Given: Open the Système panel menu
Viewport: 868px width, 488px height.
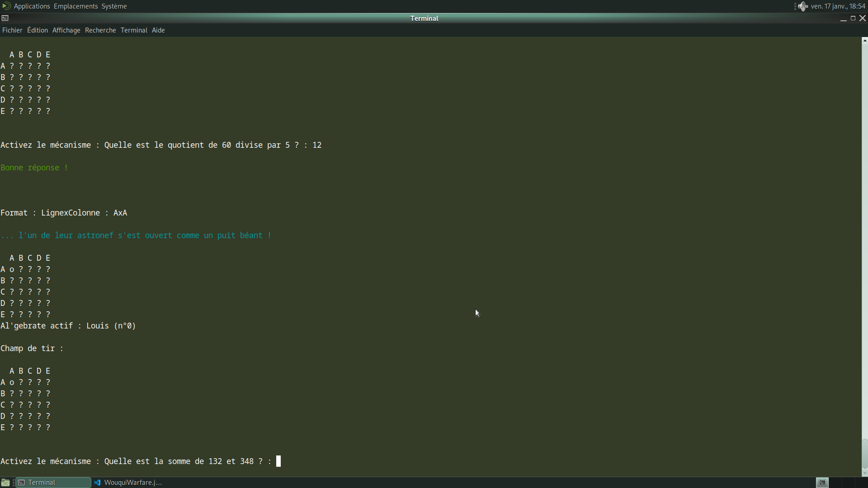Looking at the screenshot, I should 114,6.
